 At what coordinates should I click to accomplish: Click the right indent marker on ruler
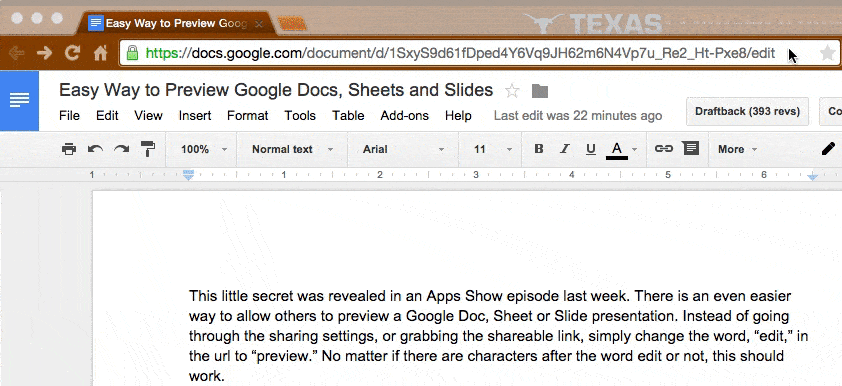click(813, 176)
